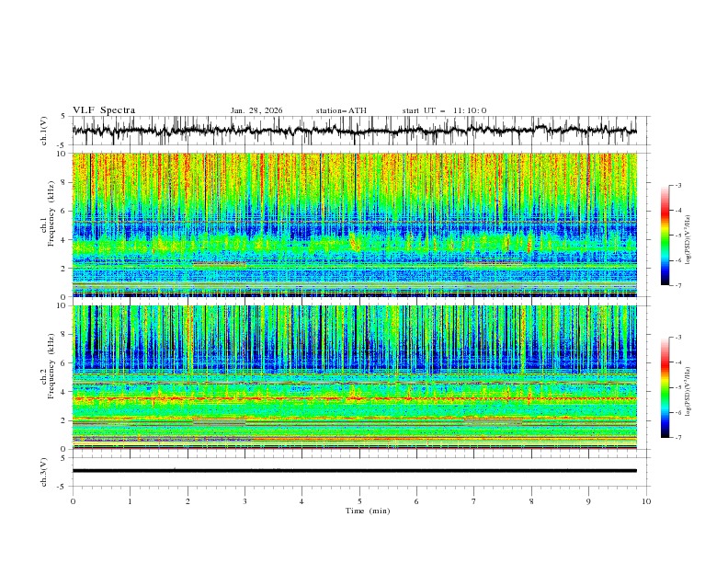Image resolution: width=728 pixels, height=563 pixels.
Task: Click the "-5" tick on ch.3(V) axis
Action: (x=63, y=487)
